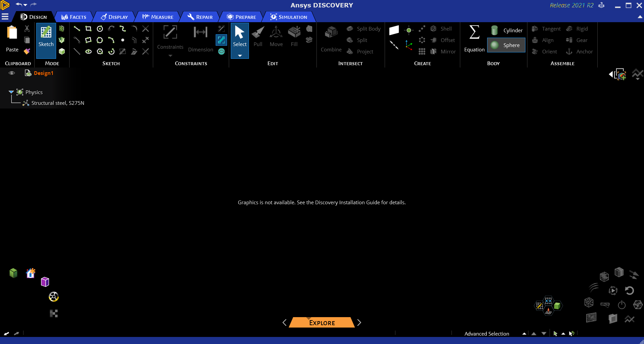This screenshot has width=644, height=344.
Task: Click the green cube icon at bottom left
Action: [x=13, y=273]
